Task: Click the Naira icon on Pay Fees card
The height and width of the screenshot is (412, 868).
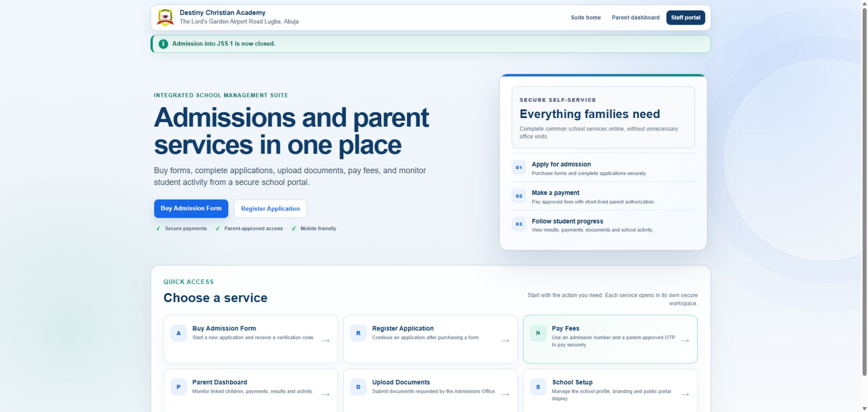Action: (x=538, y=333)
